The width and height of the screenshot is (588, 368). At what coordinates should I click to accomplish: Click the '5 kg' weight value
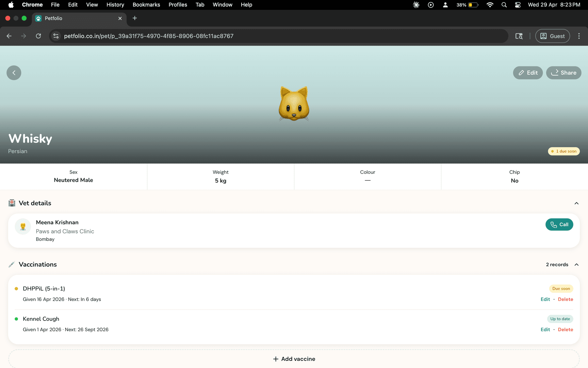coord(220,181)
